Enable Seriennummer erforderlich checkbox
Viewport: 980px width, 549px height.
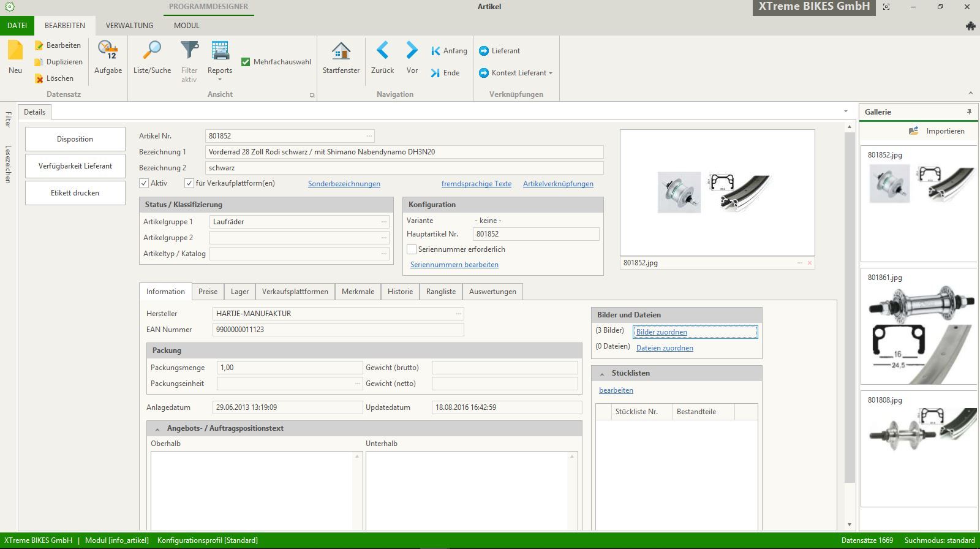pos(412,249)
